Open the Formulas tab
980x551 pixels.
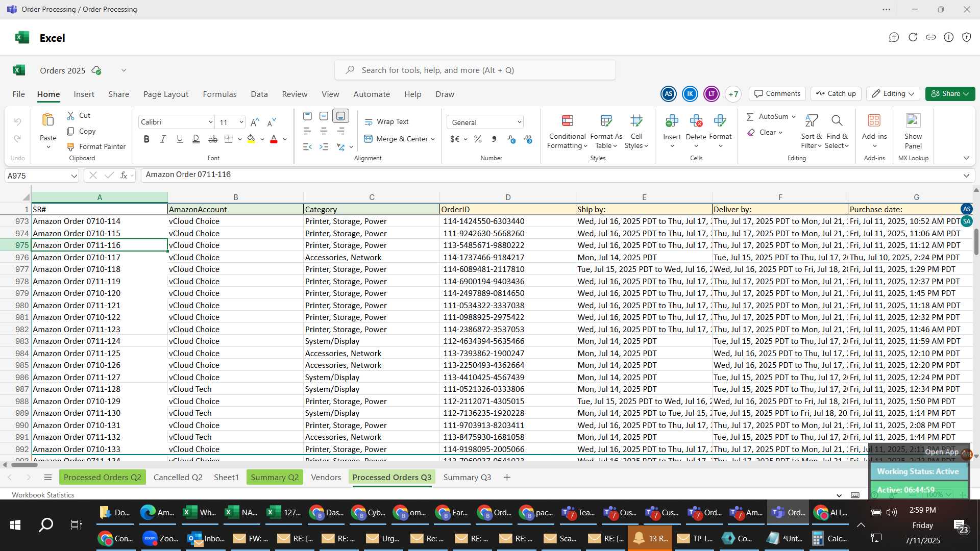pos(219,94)
